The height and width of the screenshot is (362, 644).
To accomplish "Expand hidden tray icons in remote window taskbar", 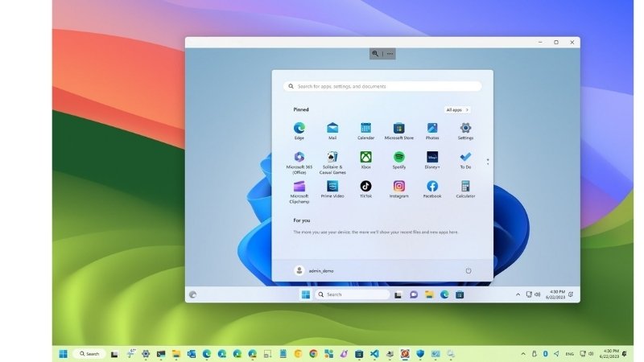I will pos(518,294).
